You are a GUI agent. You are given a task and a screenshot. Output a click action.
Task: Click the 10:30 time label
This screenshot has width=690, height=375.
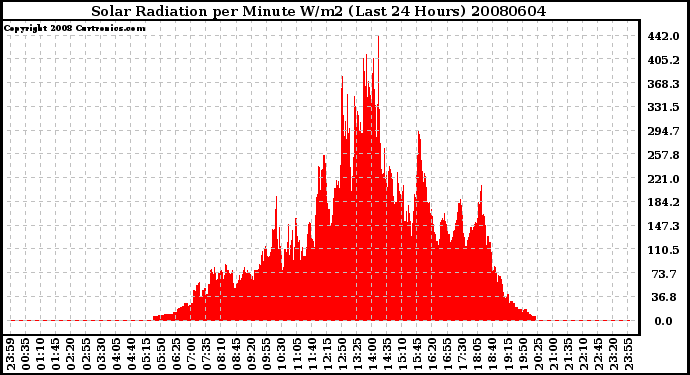click(x=282, y=354)
